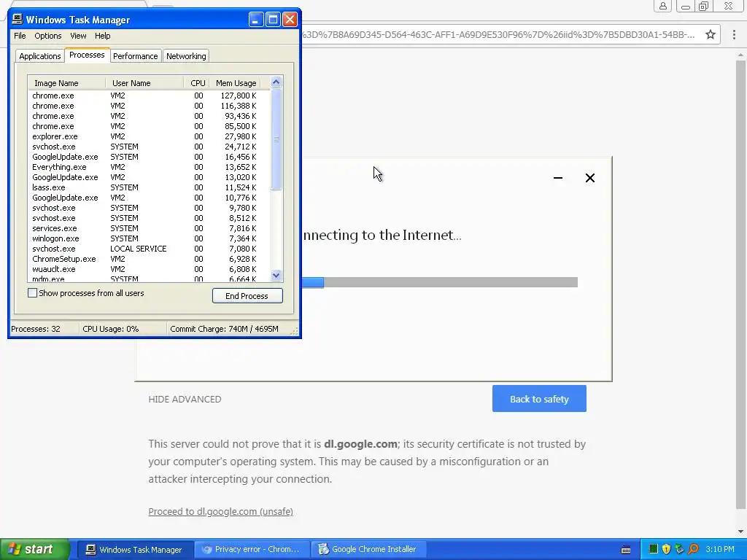Click Commit Charge status bar entry
Image resolution: width=747 pixels, height=560 pixels.
tap(224, 329)
